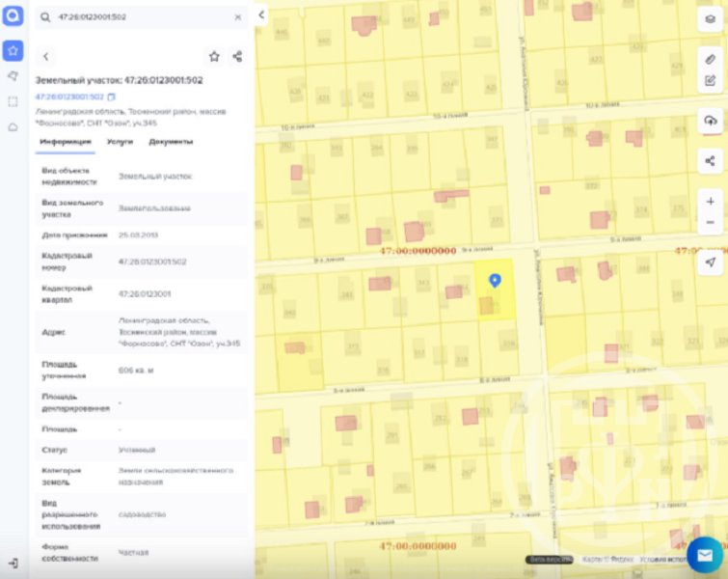Center map on my location

click(x=711, y=262)
